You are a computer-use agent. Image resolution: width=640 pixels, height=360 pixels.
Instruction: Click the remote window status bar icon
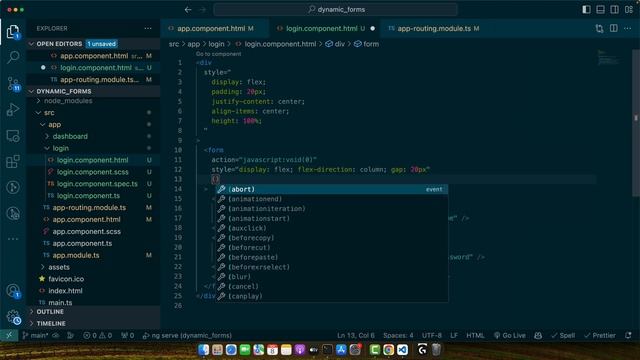click(9, 336)
